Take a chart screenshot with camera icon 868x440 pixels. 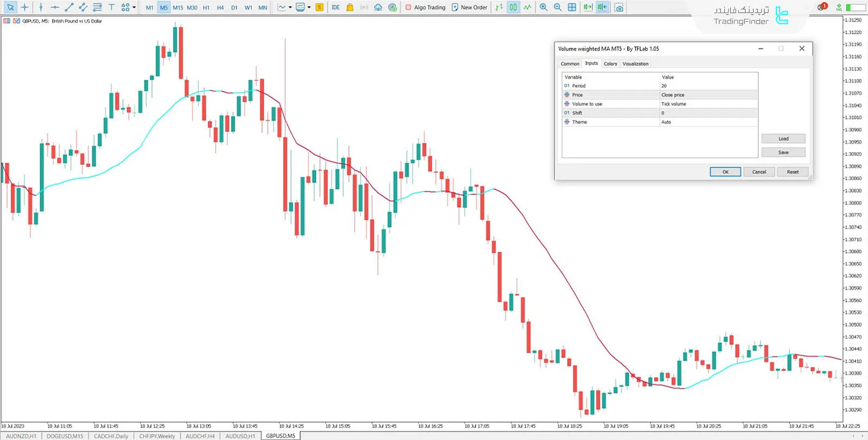pos(618,7)
